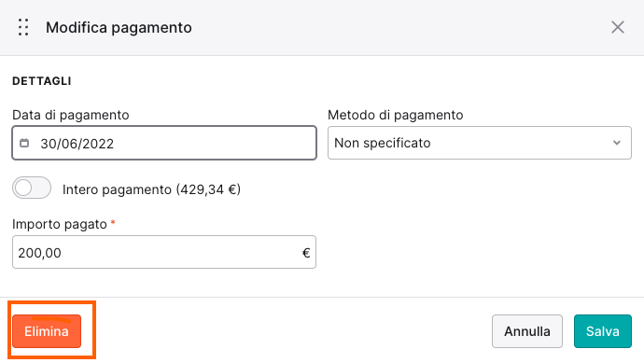Screen dimensions: 644x363
Task: Click the Metodo di pagamento label
Action: pos(396,115)
